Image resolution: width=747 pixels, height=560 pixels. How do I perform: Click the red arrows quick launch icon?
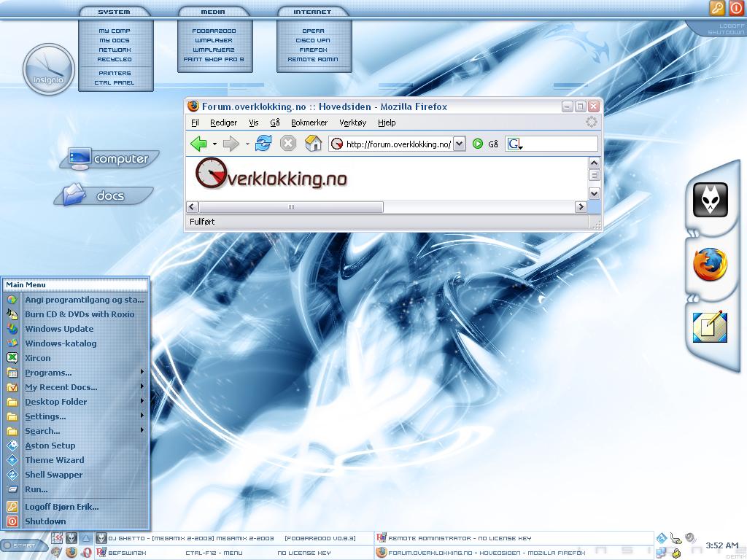tap(57, 538)
